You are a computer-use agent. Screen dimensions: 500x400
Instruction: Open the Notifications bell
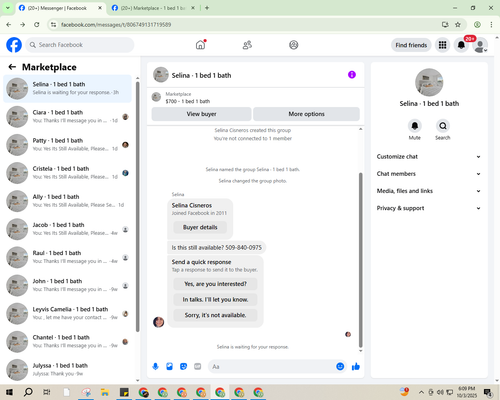(x=461, y=45)
